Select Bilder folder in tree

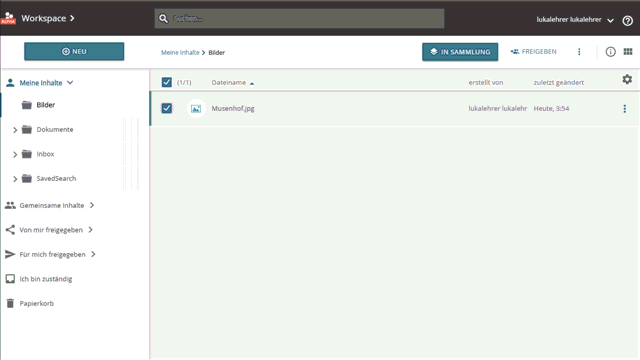(46, 105)
